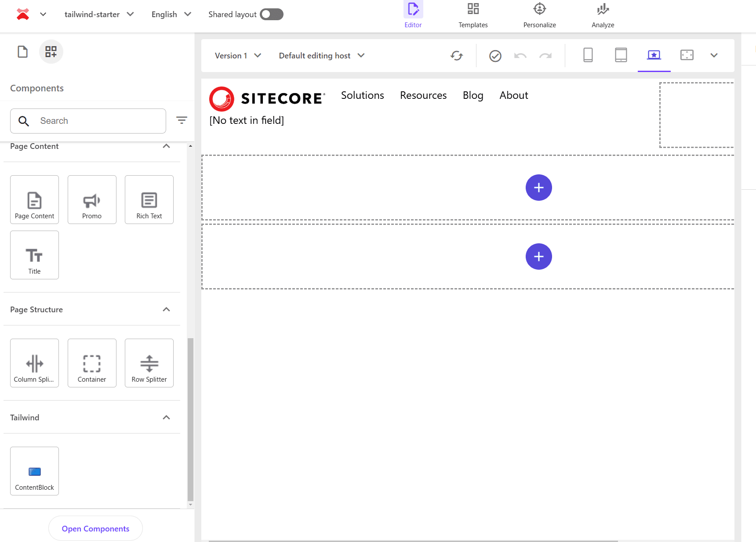
Task: Click the reload canvas icon
Action: click(x=457, y=56)
